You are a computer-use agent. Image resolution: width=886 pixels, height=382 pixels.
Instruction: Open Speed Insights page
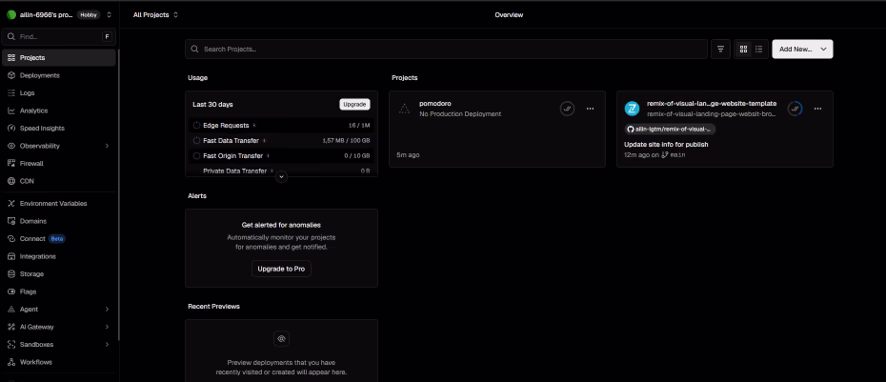click(x=59, y=128)
